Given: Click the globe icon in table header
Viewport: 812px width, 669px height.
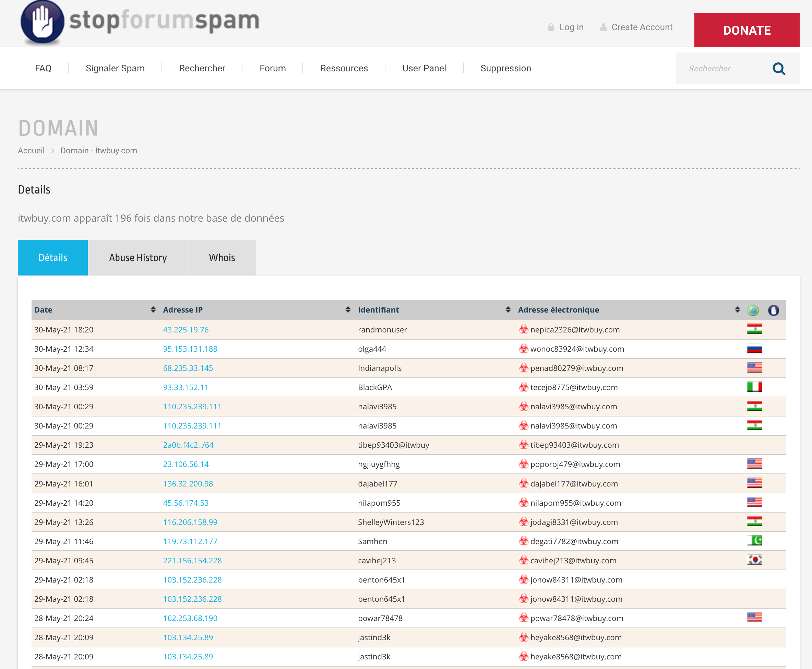Looking at the screenshot, I should click(x=753, y=310).
